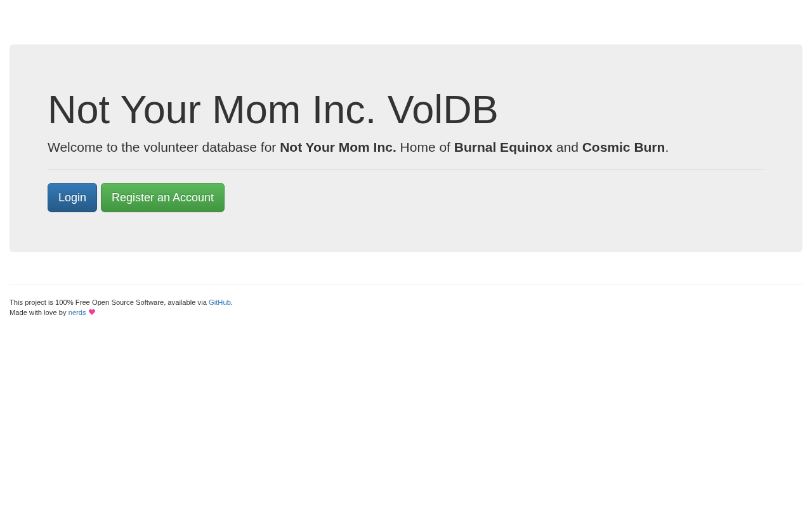Click the 'Home of' text

425,147
